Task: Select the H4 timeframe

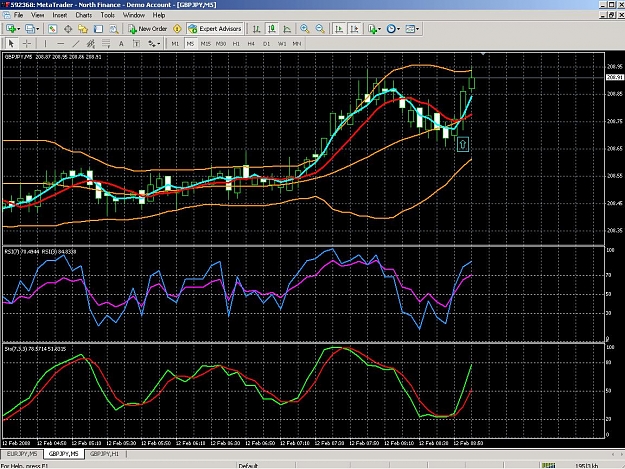Action: [251, 43]
